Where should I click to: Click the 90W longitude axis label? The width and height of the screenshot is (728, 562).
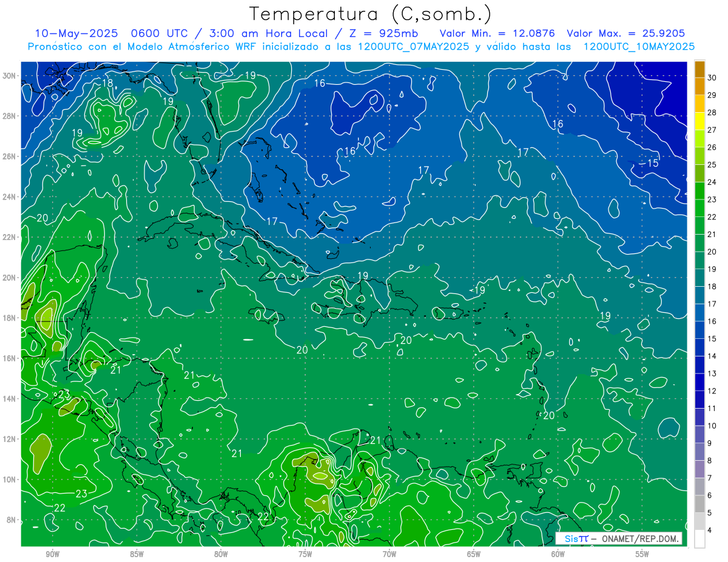pyautogui.click(x=53, y=554)
